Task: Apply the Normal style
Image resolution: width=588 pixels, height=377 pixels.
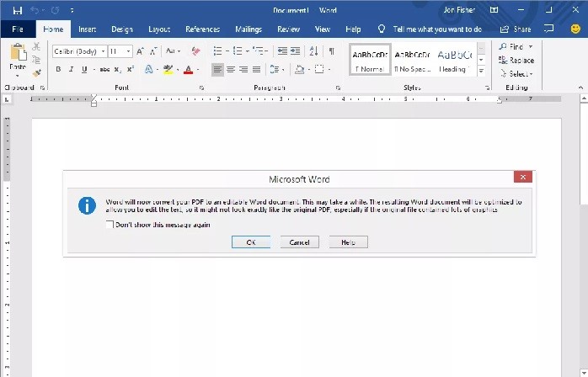Action: [x=370, y=60]
